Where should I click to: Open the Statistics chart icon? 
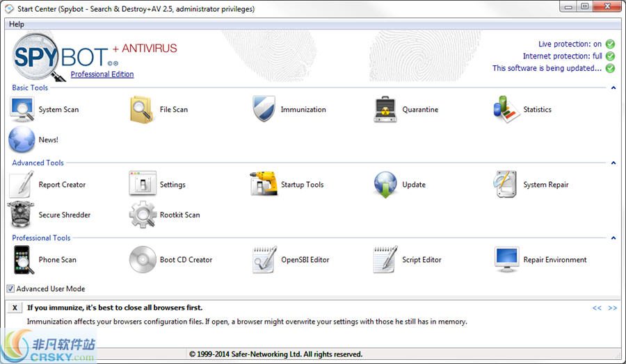[506, 109]
